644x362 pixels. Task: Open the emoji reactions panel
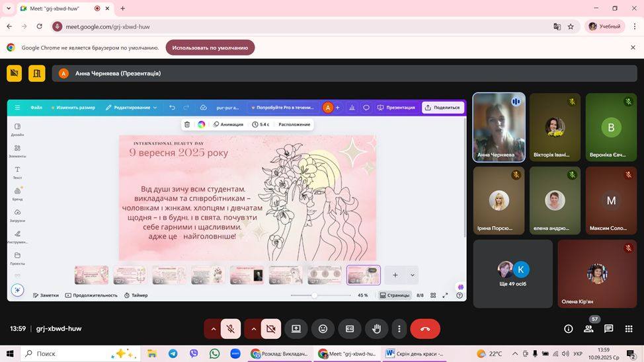pos(323,328)
